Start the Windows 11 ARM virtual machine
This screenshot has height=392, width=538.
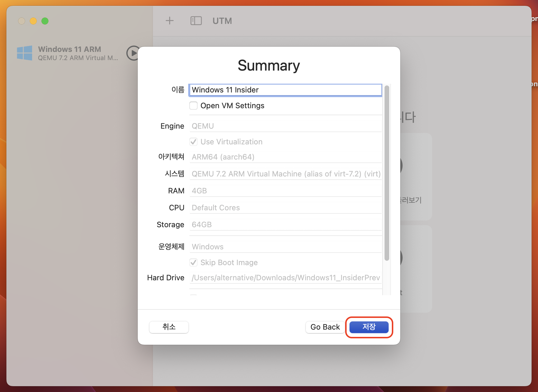133,53
